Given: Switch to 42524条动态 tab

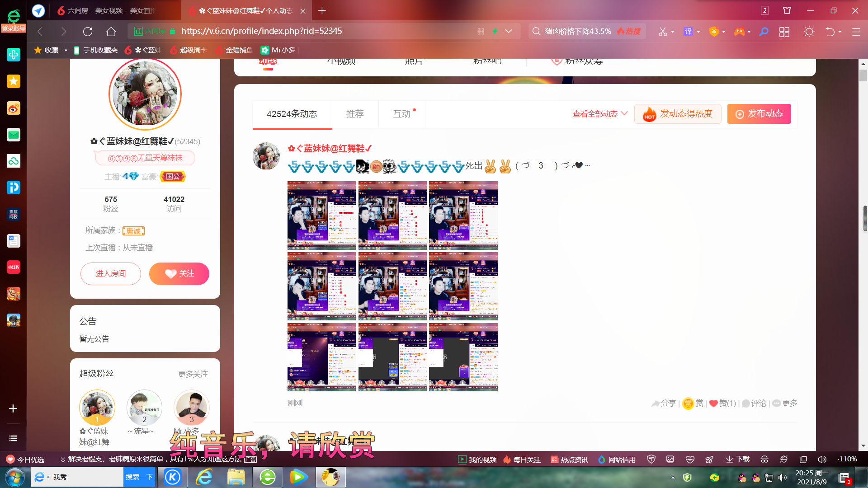Looking at the screenshot, I should 292,114.
